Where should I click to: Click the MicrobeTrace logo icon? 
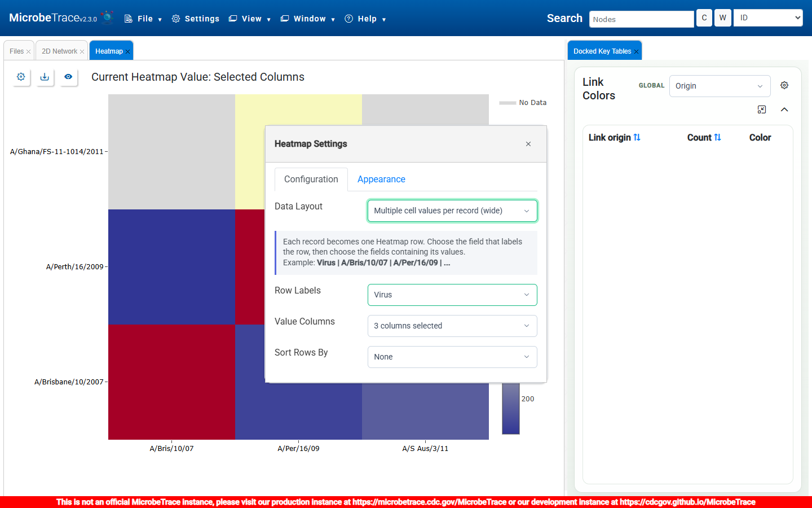click(x=107, y=18)
